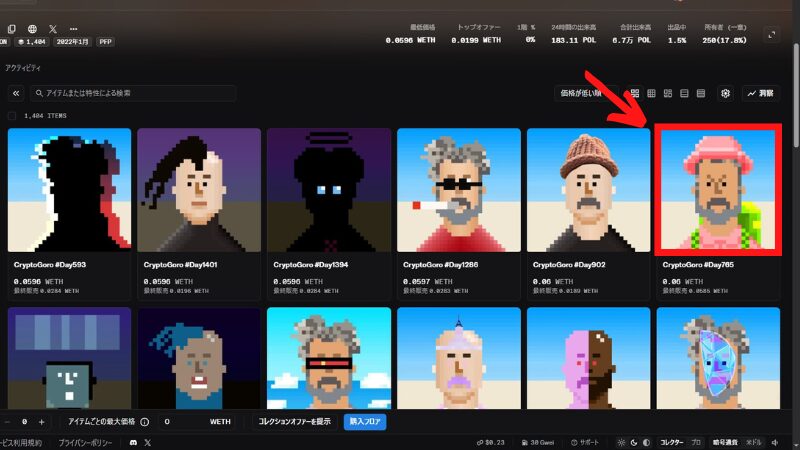Viewport: 800px width, 450px height.
Task: Open the square robot face thumbnail in second row
Action: [69, 358]
